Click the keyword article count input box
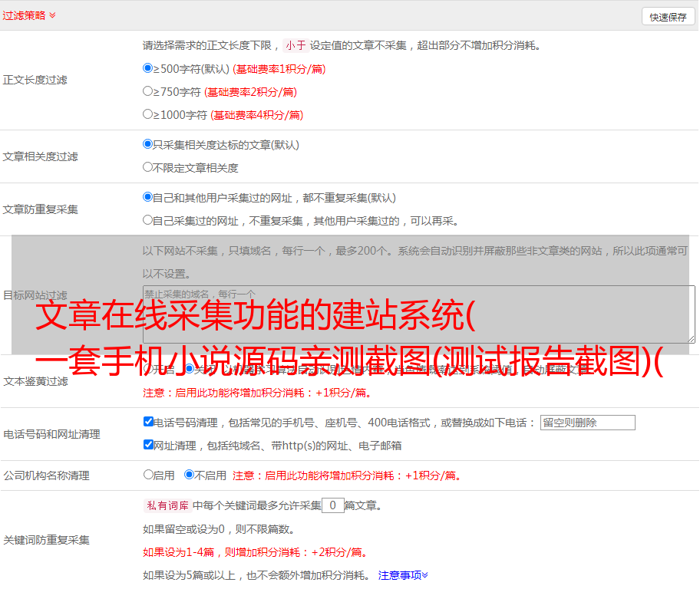Image resolution: width=700 pixels, height=589 pixels. tap(332, 505)
